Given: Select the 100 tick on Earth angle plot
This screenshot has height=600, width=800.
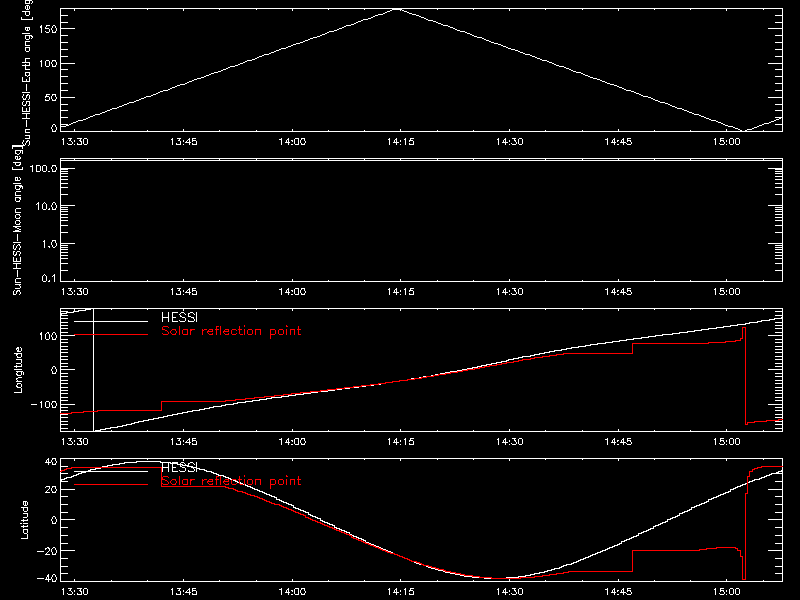Looking at the screenshot, I should coord(48,64).
